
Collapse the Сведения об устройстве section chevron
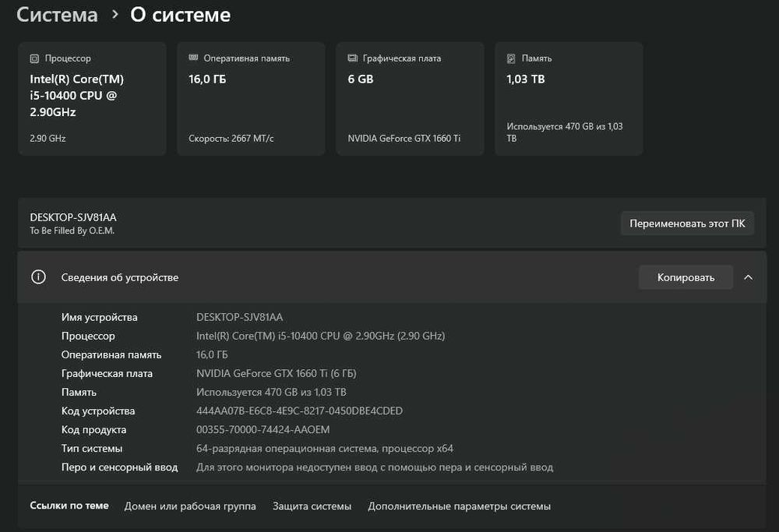pyautogui.click(x=748, y=277)
